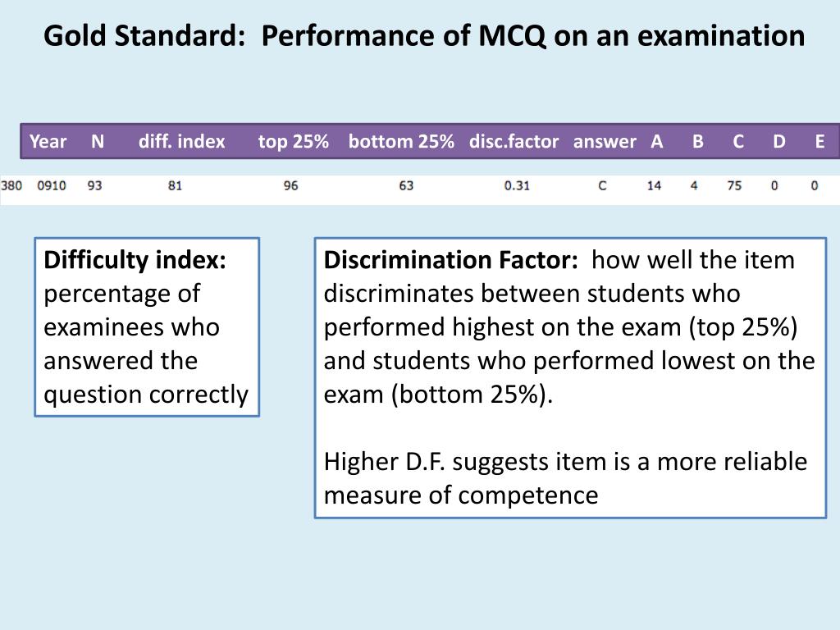
Task: Click the 'diff. index' column header
Action: point(181,141)
